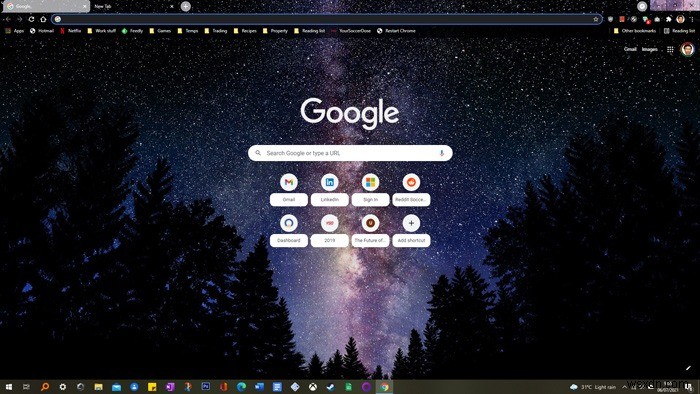Open Windows search from taskbar
Screen dimensions: 700x394
(45, 387)
